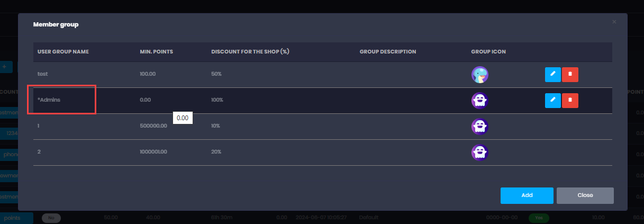Edit the test user group

[552, 74]
